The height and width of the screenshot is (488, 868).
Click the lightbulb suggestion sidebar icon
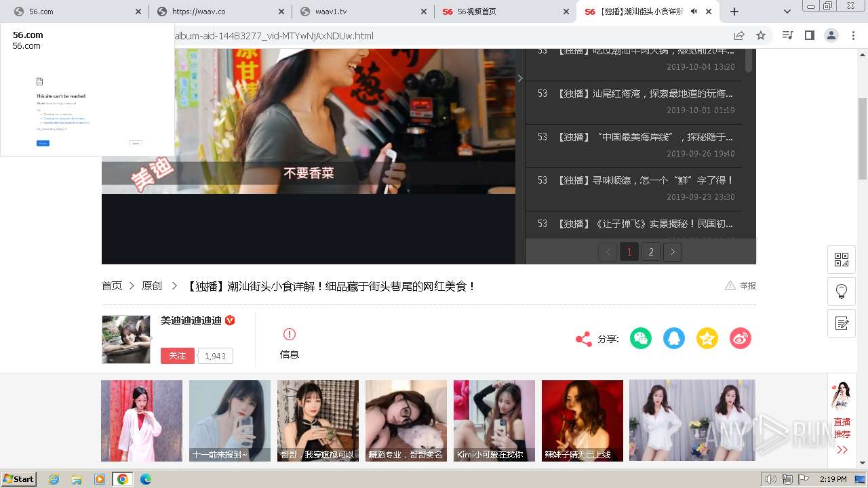(x=842, y=291)
